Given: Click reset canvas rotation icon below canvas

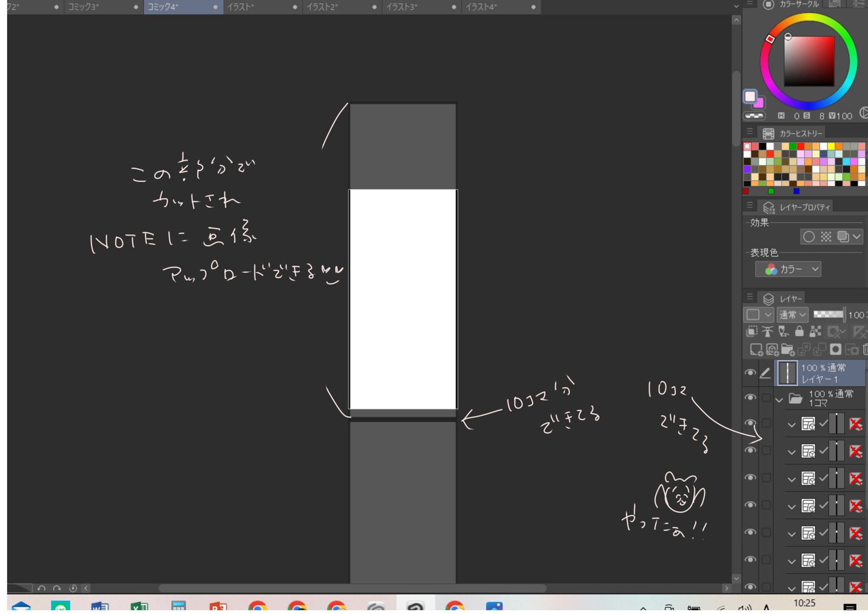Looking at the screenshot, I should [73, 588].
